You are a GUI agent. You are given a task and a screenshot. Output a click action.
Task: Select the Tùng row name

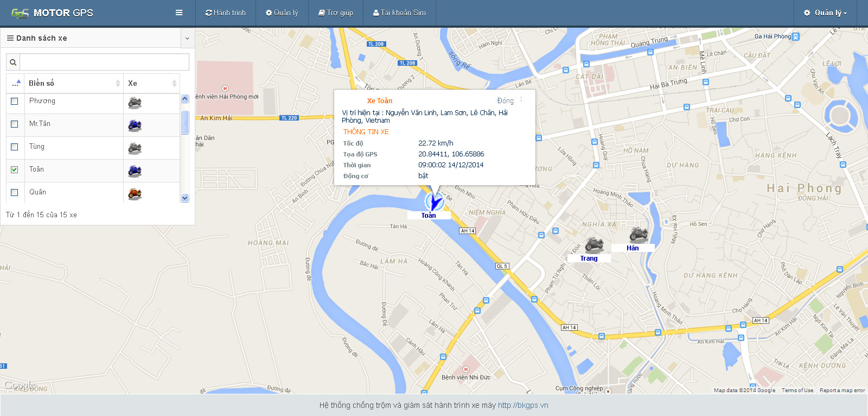[37, 147]
